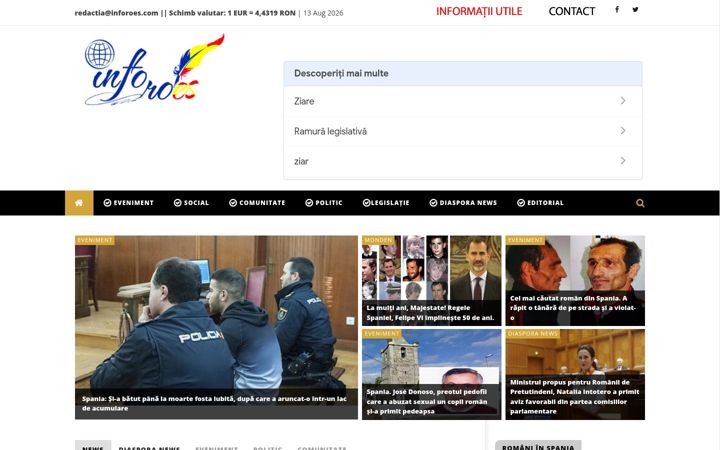Switch to the Diaspora News tab below
720x450 pixels.
pyautogui.click(x=149, y=447)
